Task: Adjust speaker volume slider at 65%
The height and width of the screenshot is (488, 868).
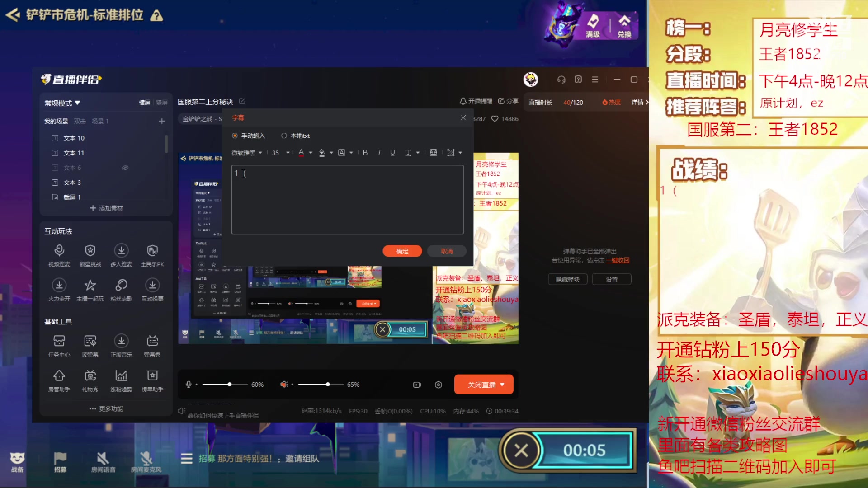Action: point(328,385)
